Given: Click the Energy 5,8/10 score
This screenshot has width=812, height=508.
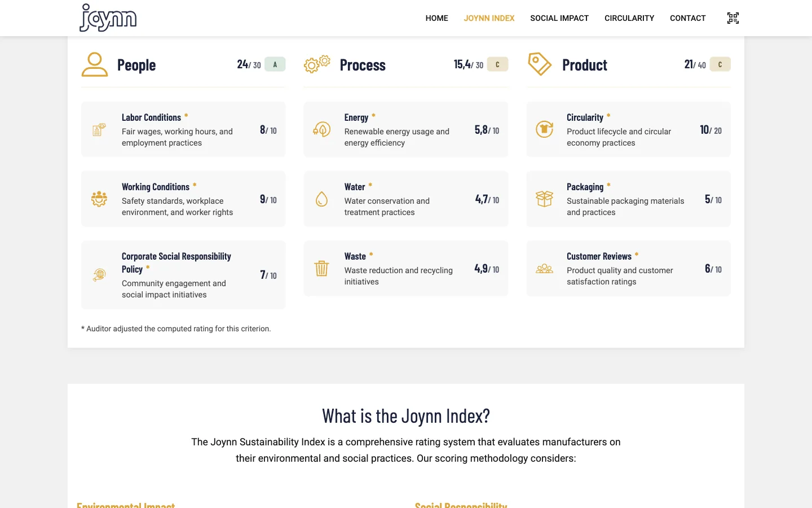Looking at the screenshot, I should click(487, 130).
